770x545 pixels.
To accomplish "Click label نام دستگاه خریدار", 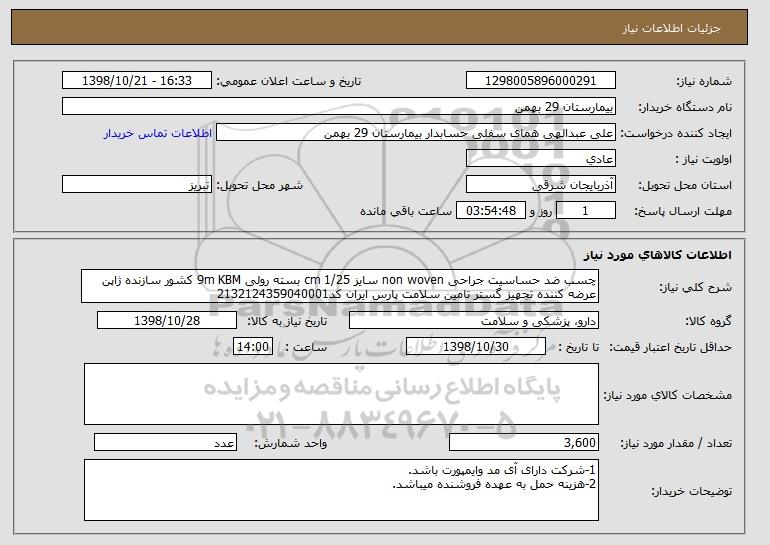I will coord(685,107).
